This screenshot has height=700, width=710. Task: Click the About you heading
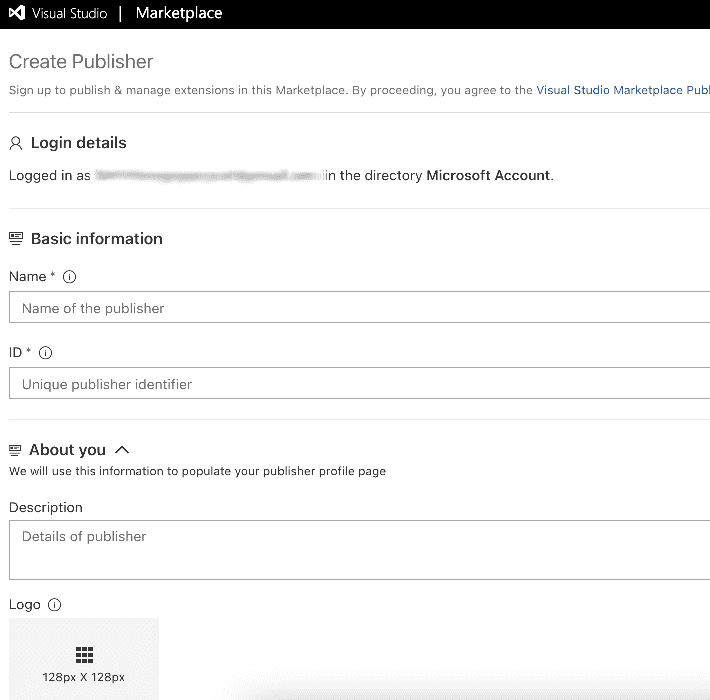click(x=67, y=450)
